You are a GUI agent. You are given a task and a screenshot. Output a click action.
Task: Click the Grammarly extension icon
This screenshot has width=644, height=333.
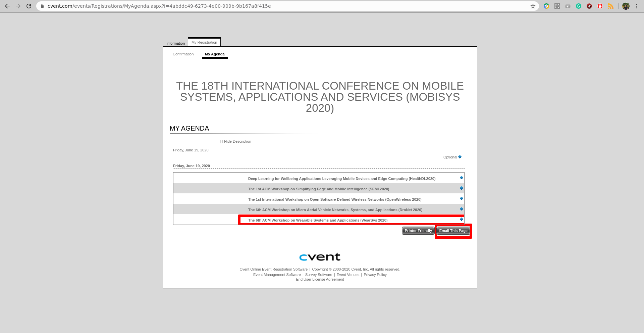[x=579, y=6]
